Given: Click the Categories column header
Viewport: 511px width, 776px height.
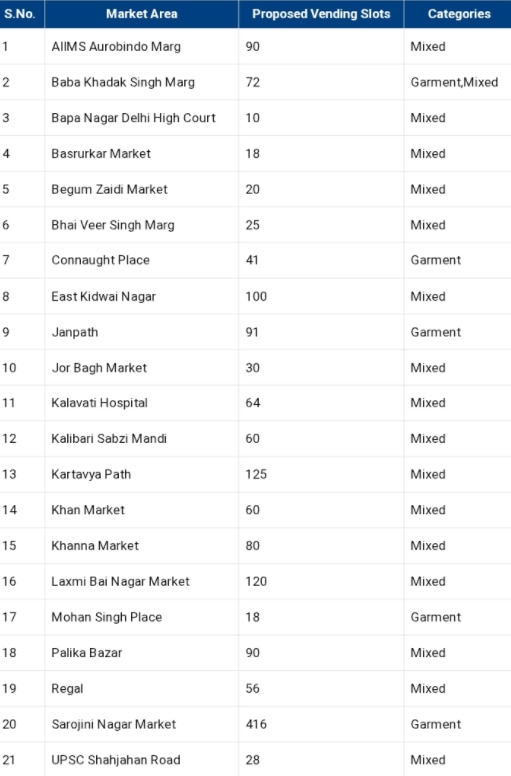Looking at the screenshot, I should [x=458, y=14].
